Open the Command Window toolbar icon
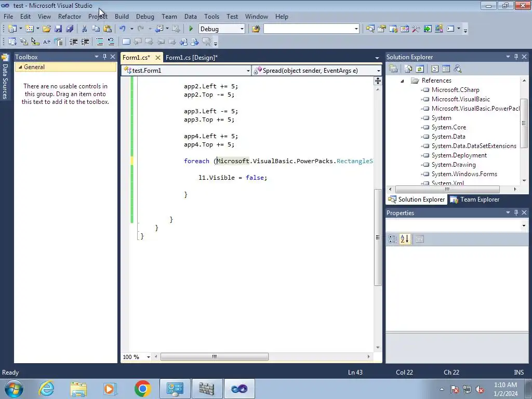 (x=450, y=29)
